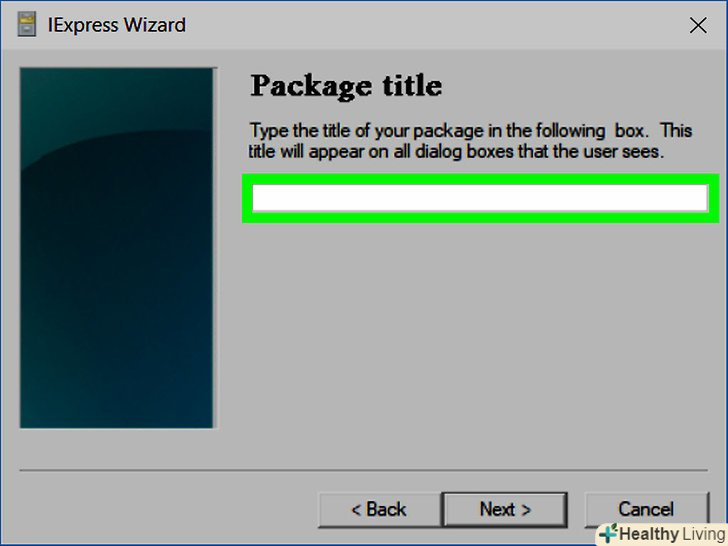Screen dimensions: 728x546
Task: Click the green highlight border around the input
Action: click(481, 179)
